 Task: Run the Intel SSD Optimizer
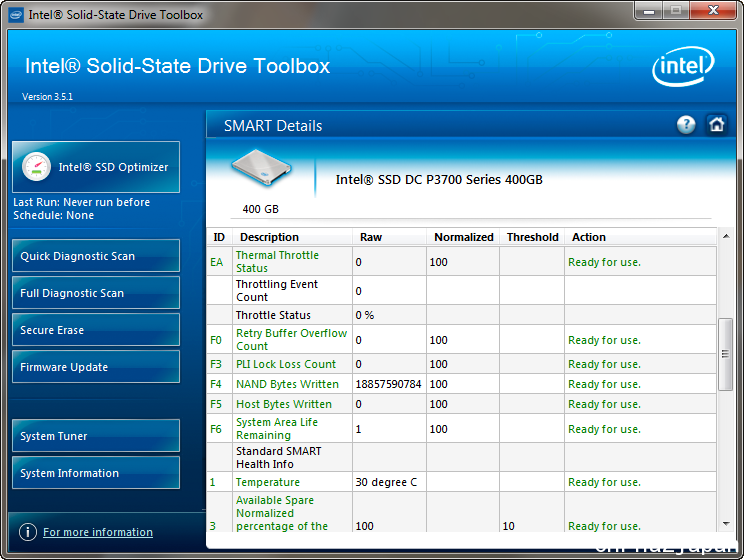tap(96, 167)
